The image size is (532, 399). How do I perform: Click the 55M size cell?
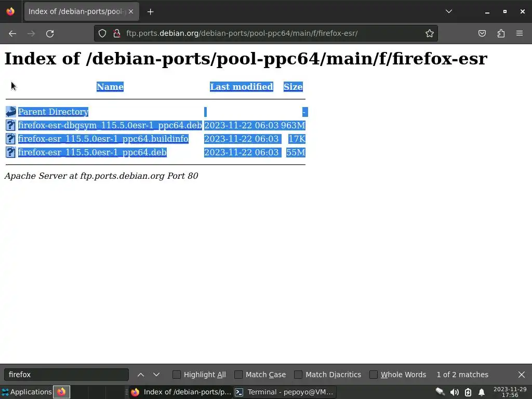pos(296,152)
